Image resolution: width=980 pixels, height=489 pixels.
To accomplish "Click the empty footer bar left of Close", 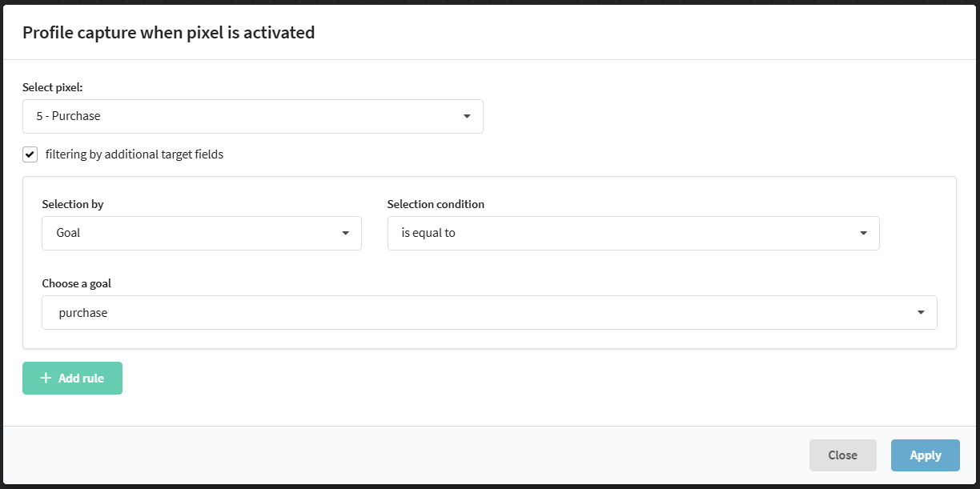I will coord(400,455).
